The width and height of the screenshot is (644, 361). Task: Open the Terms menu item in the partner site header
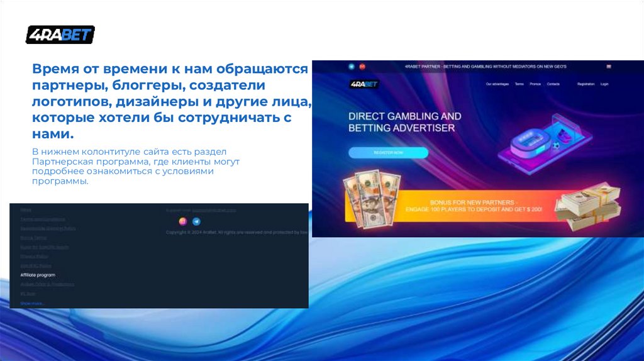click(x=519, y=84)
